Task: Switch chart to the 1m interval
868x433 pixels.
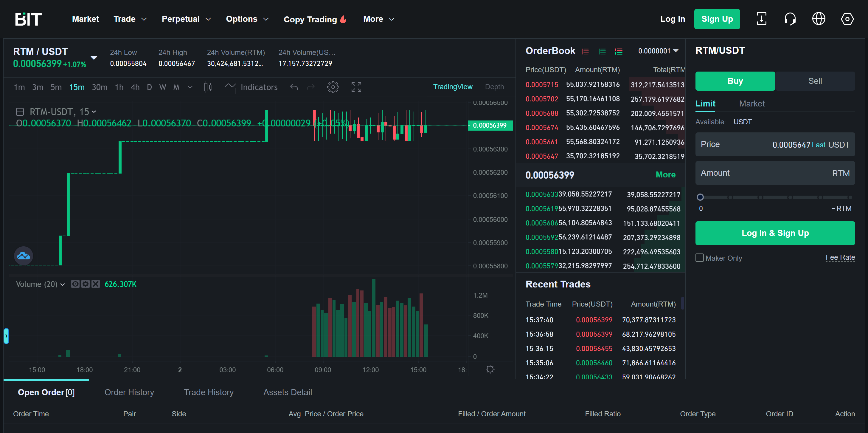Action: click(19, 87)
